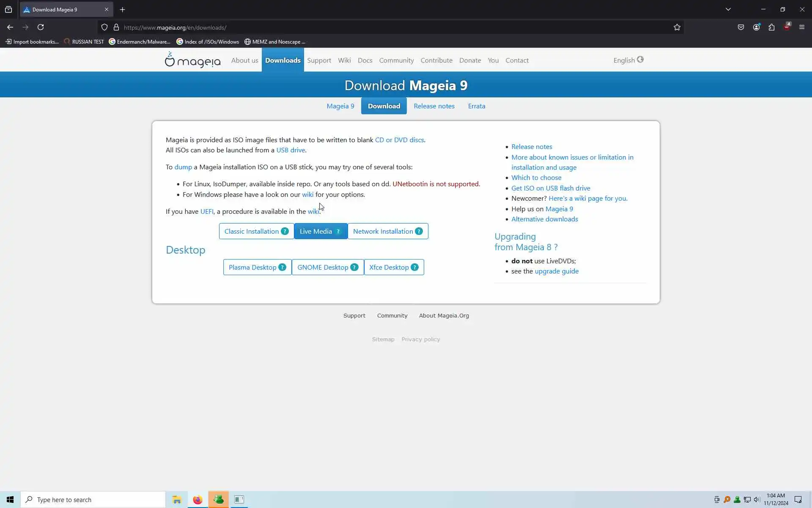Expand the list all tabs chevron
The height and width of the screenshot is (508, 812).
click(x=728, y=9)
